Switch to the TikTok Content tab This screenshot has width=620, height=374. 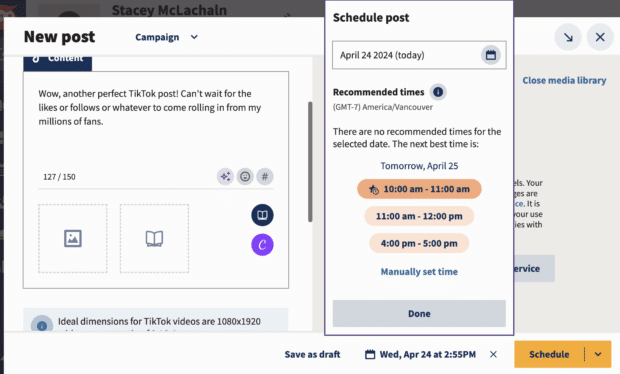[x=58, y=59]
